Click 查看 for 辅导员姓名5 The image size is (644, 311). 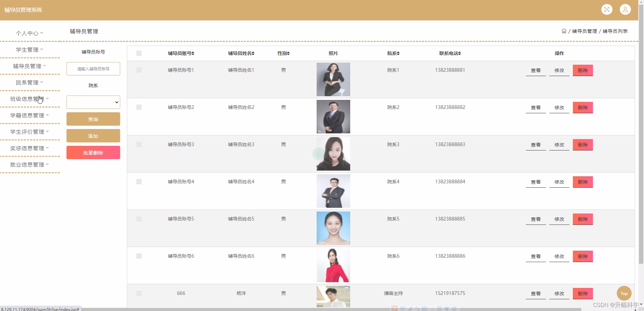click(535, 219)
